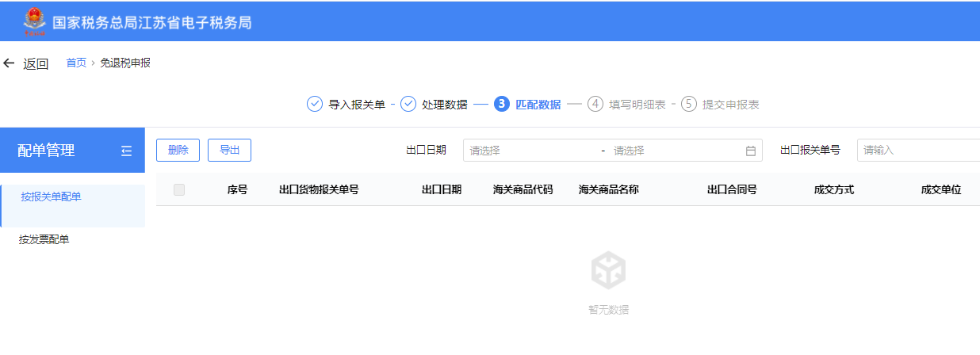Image resolution: width=980 pixels, height=355 pixels.
Task: Collapse sidebar using 配单管理 menu icon
Action: pyautogui.click(x=127, y=151)
